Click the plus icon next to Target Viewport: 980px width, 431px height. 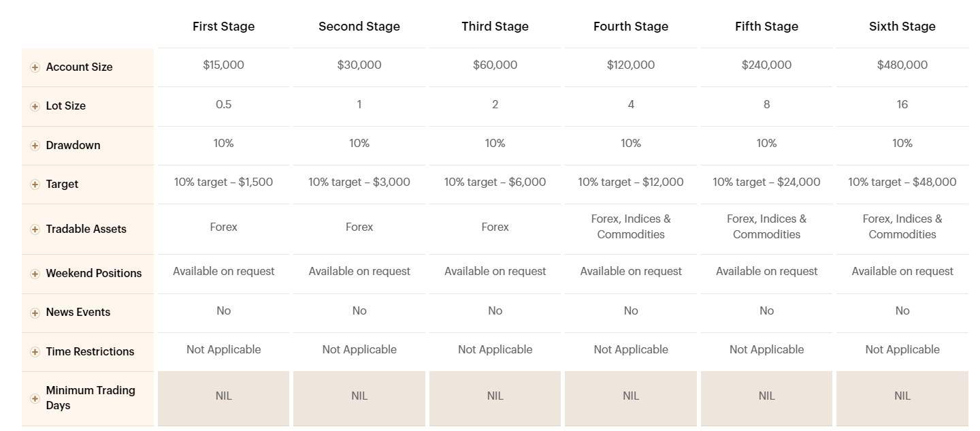pyautogui.click(x=35, y=185)
